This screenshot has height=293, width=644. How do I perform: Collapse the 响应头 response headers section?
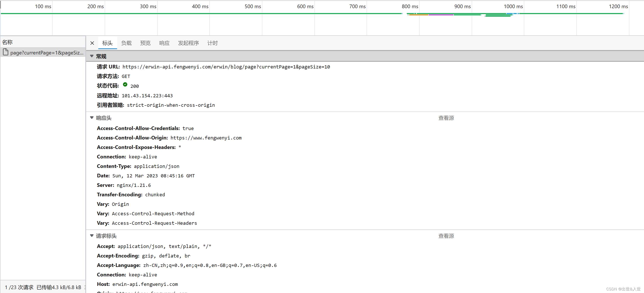pos(104,118)
